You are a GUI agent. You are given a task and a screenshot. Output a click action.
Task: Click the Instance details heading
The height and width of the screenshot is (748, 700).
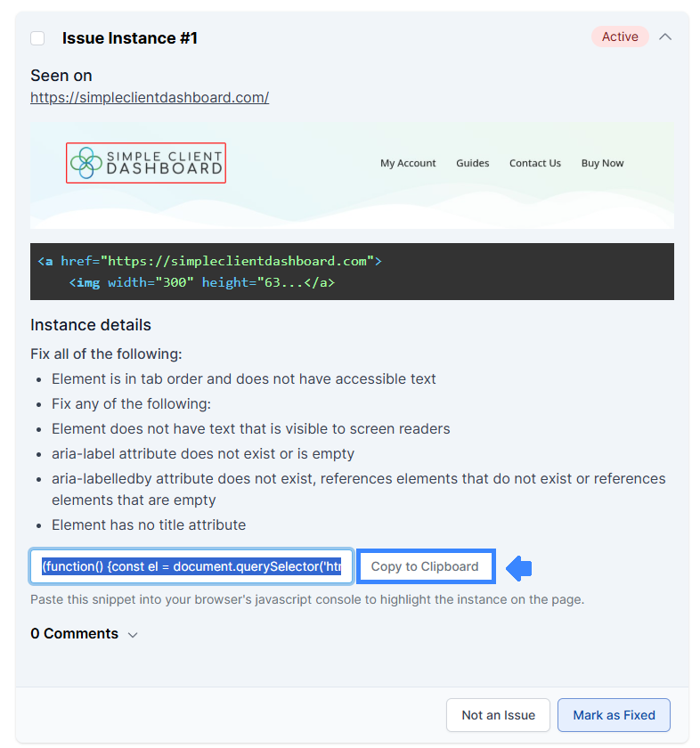[91, 325]
